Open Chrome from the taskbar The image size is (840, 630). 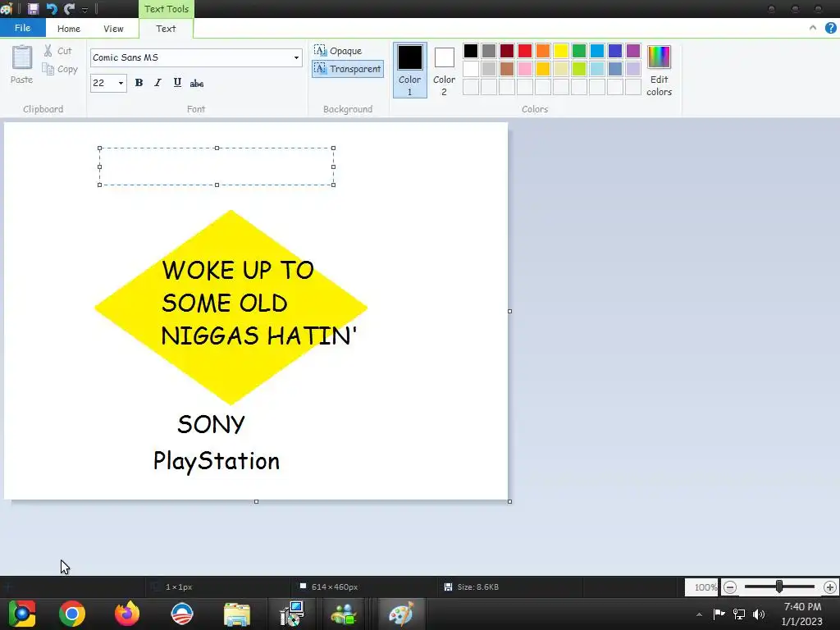click(x=72, y=614)
